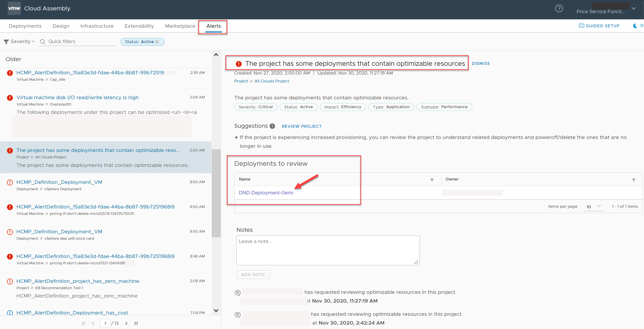The height and width of the screenshot is (329, 644).
Task: Expand the items per page dropdown
Action: tap(597, 207)
